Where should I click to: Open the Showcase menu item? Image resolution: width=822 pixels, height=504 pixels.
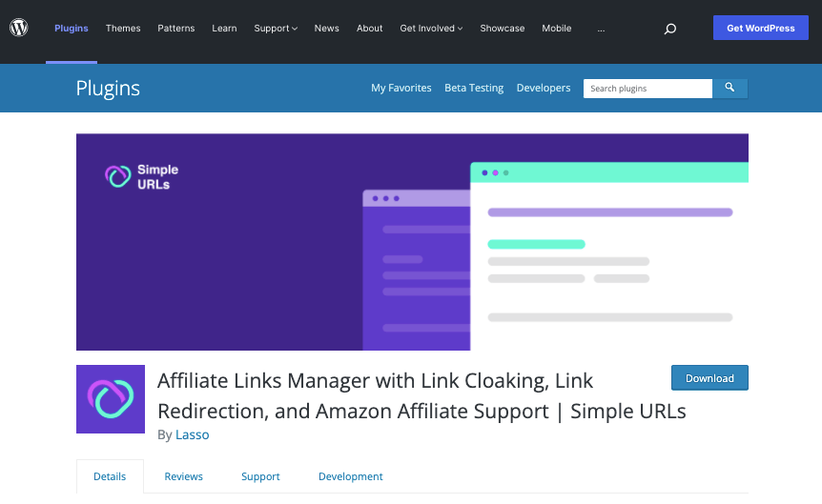503,29
